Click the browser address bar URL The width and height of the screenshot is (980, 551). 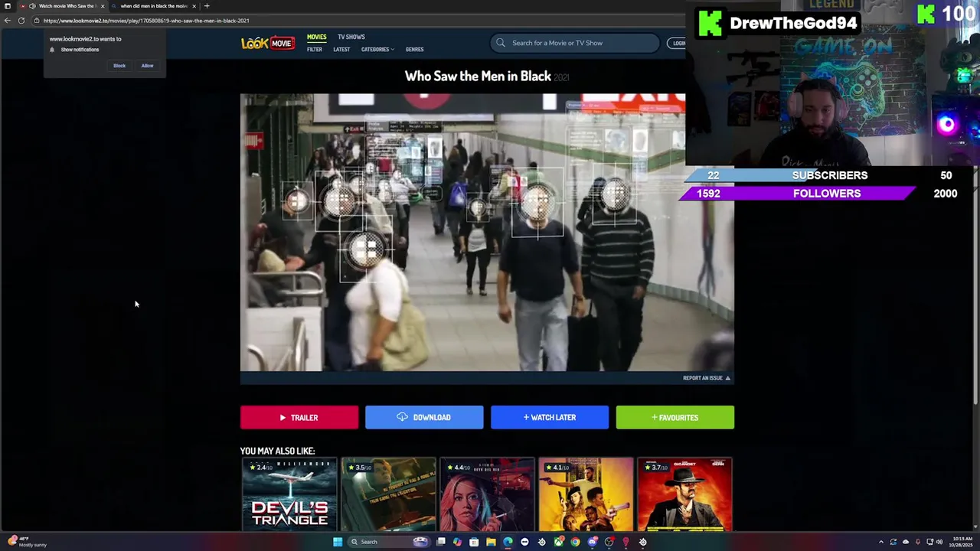pos(146,21)
